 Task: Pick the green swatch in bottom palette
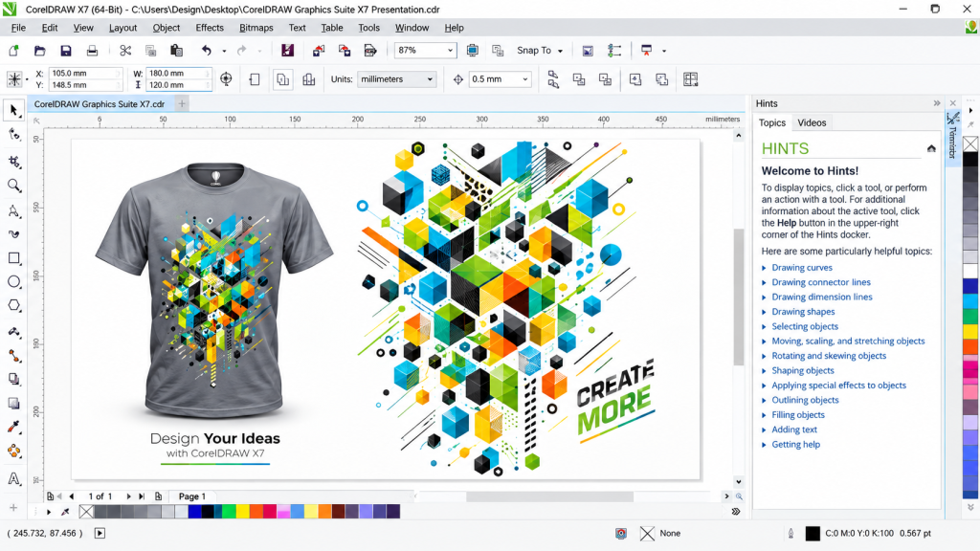[x=229, y=513]
